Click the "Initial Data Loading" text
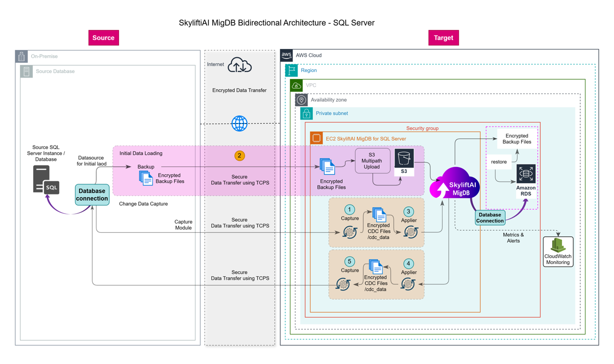Image resolution: width=614 pixels, height=364 pixels. point(141,153)
